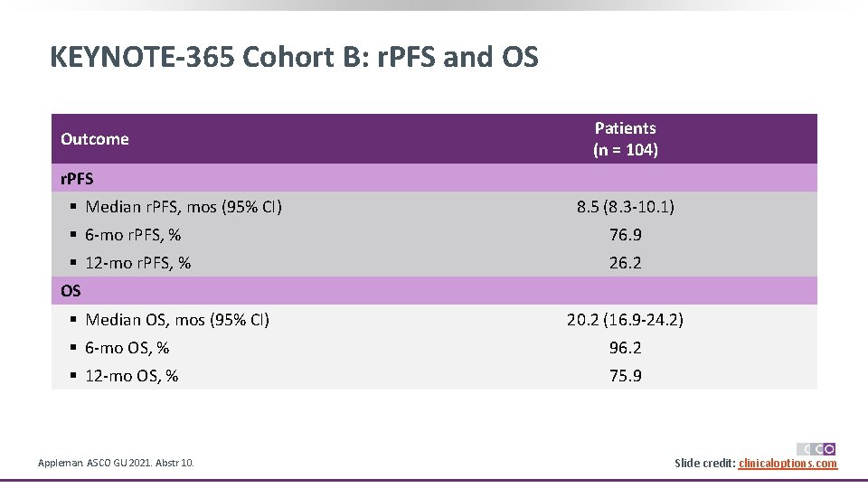Image resolution: width=868 pixels, height=488 pixels.
Task: Click the Appleman ASCO GU 2021 citation
Action: (x=116, y=464)
